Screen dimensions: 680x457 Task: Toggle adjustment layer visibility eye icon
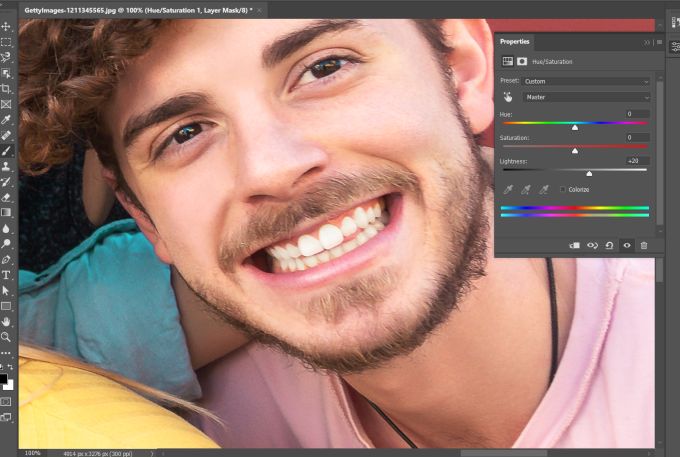[627, 245]
